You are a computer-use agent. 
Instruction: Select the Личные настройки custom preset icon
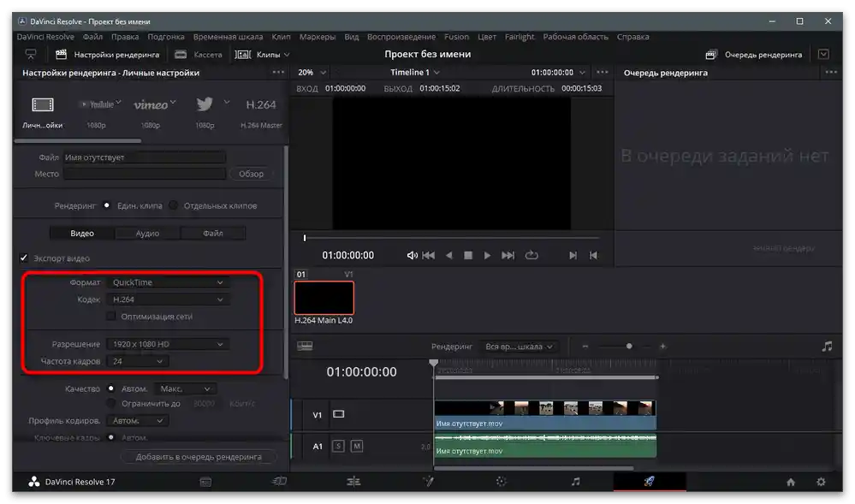pos(43,104)
